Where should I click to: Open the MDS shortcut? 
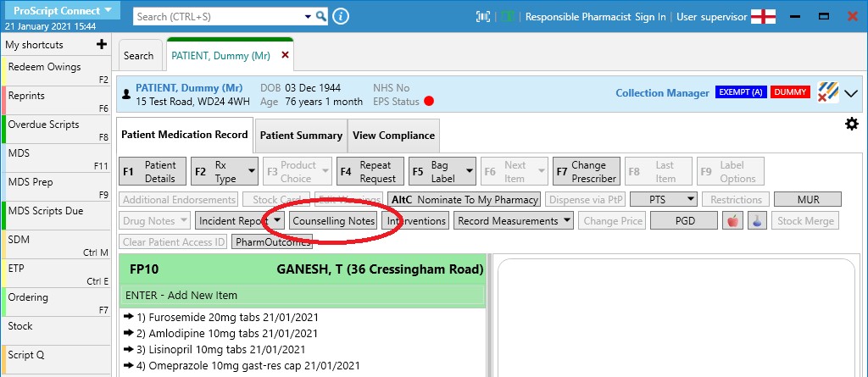click(x=56, y=158)
